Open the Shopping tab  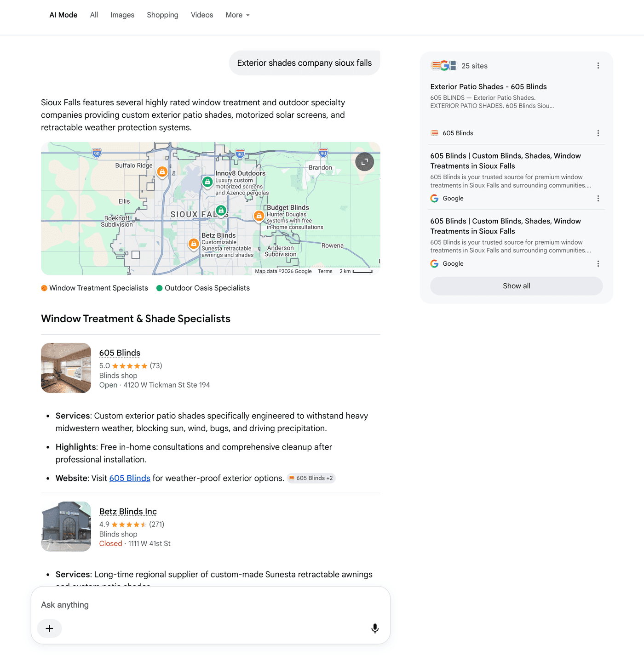coord(162,15)
